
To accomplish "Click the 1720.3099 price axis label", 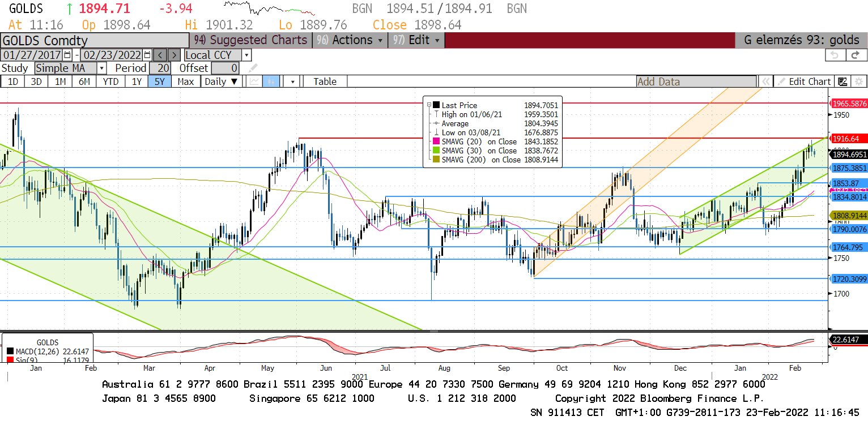I will tap(849, 278).
